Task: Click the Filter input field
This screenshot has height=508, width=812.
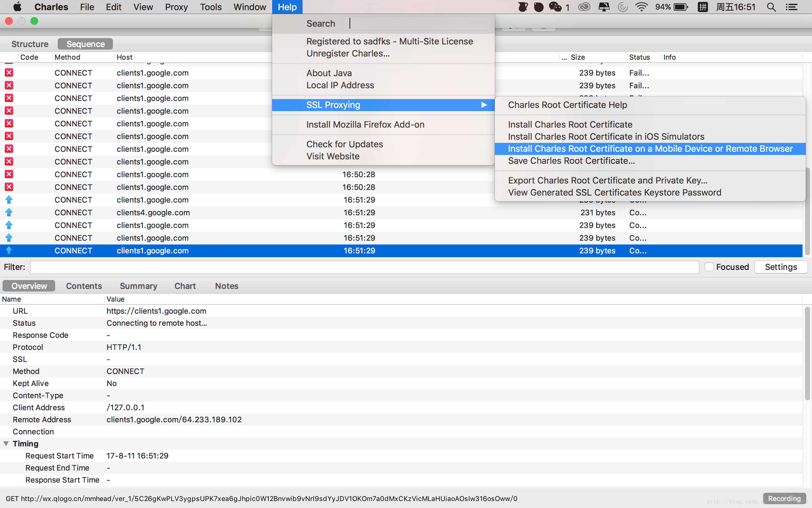Action: 365,267
